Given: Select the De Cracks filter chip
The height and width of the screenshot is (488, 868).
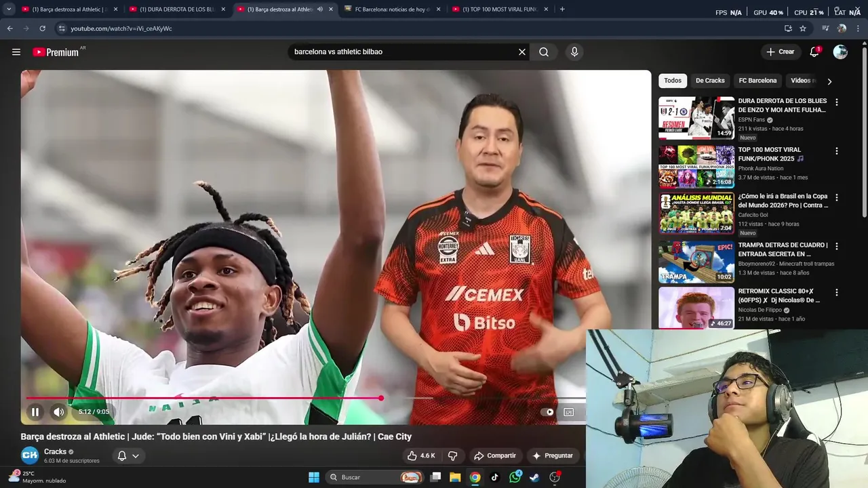Looking at the screenshot, I should point(710,81).
